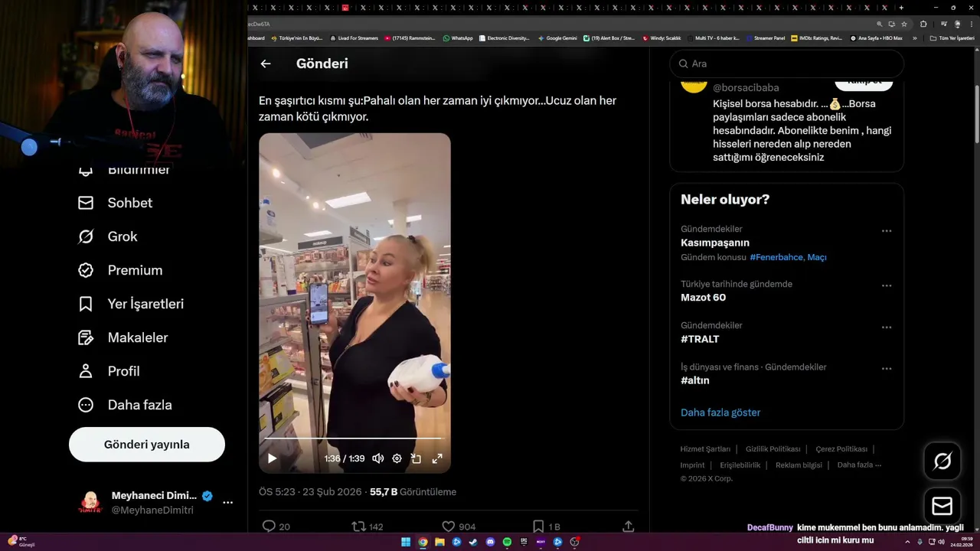Image resolution: width=980 pixels, height=551 pixels.
Task: Open the floating Grok button
Action: (x=942, y=461)
